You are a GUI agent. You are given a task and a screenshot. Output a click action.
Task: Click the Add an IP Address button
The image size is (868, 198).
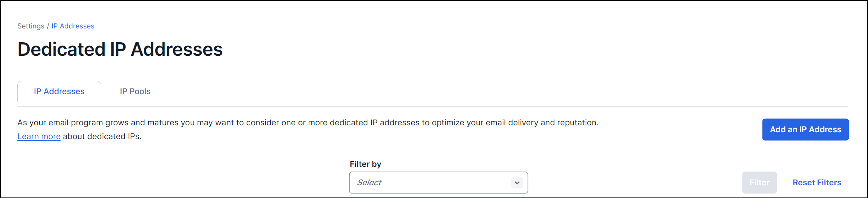(805, 130)
